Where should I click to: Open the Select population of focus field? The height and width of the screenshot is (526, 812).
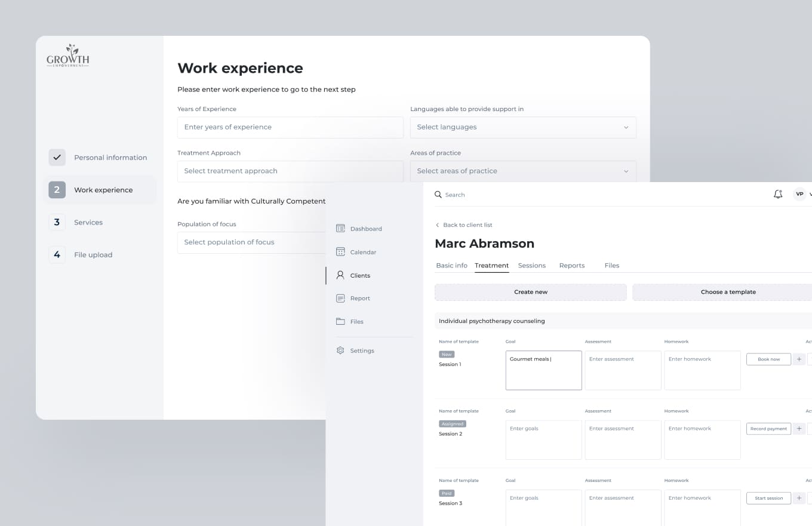pos(251,242)
